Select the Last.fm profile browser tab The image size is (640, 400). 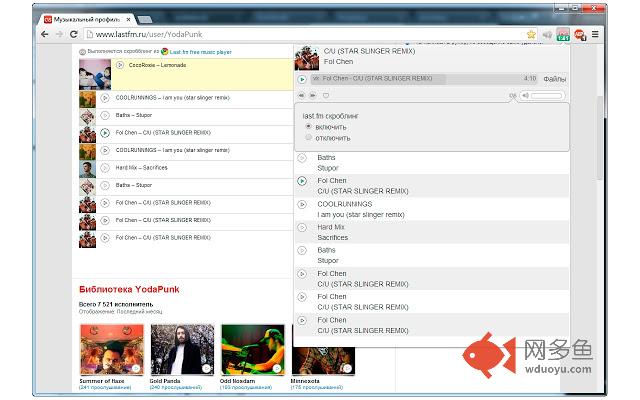[87, 19]
